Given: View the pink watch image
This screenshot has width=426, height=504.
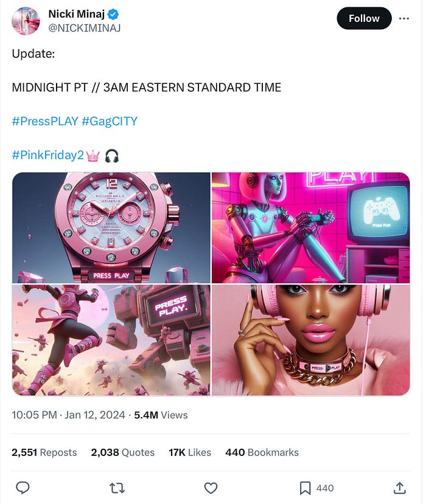Looking at the screenshot, I should [x=111, y=228].
